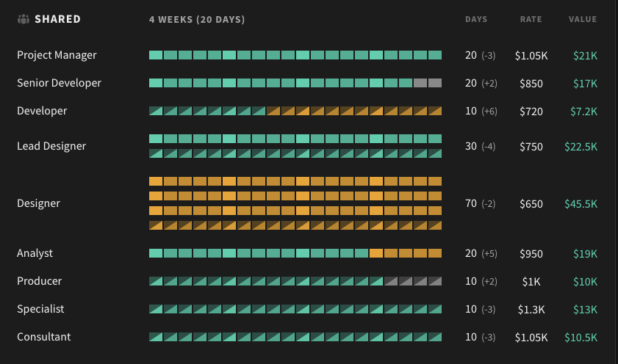Select Lead Designer's $22.5K value

pyautogui.click(x=581, y=146)
